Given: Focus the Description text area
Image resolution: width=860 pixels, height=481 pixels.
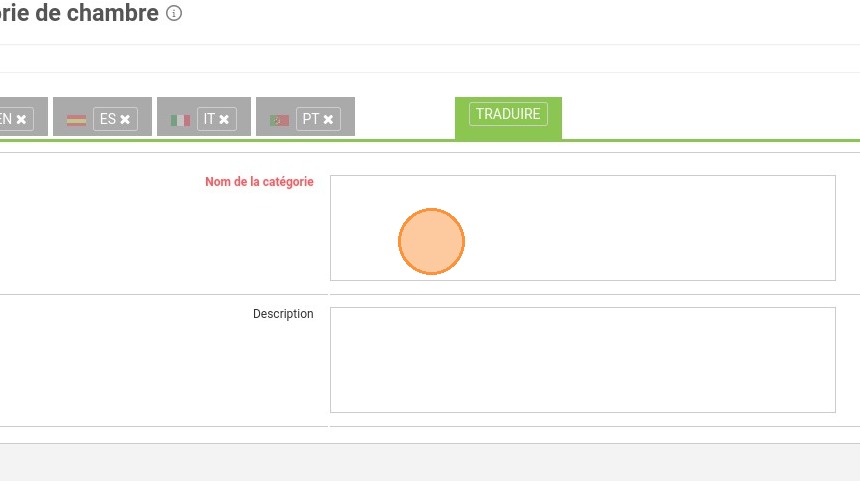Looking at the screenshot, I should pyautogui.click(x=582, y=360).
